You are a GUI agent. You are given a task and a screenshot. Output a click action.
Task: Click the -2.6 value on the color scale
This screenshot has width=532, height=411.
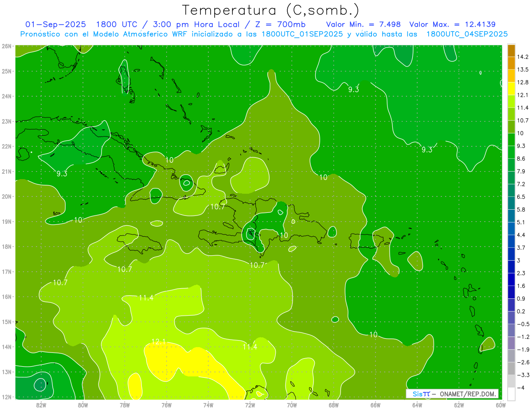click(x=523, y=362)
